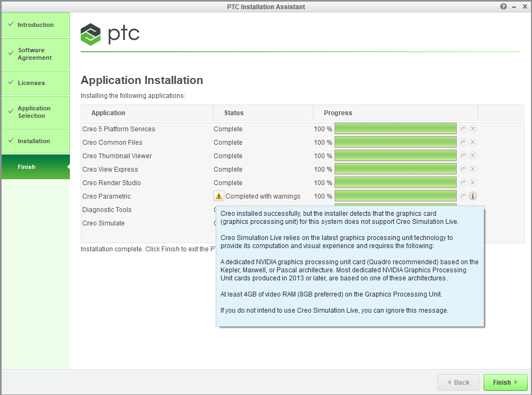Click the Complete status for Creo Common Files
The image size is (532, 395).
228,143
